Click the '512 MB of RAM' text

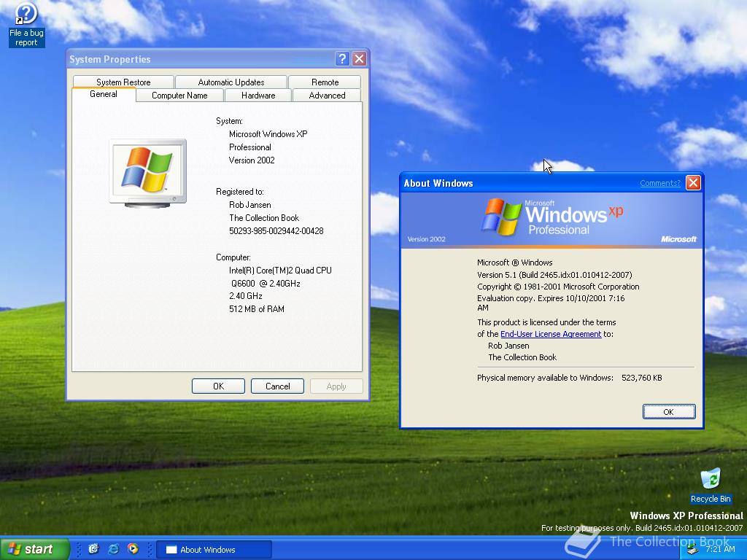(257, 309)
